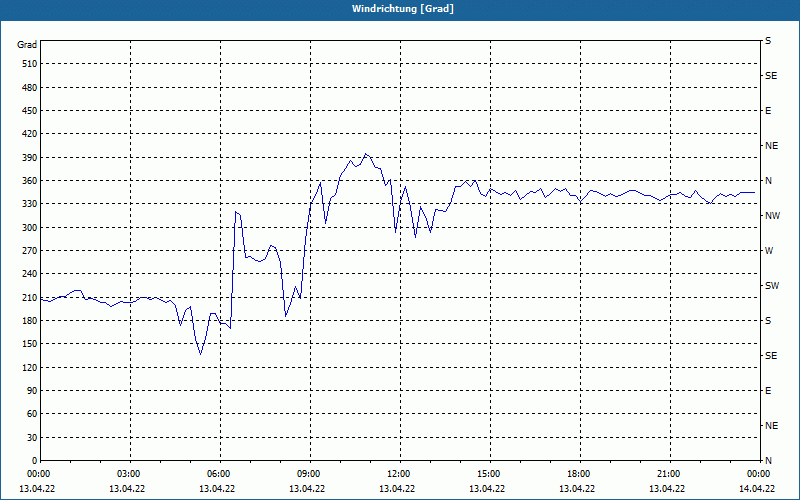
Task: Click the chart title "Windrichtung [Grad]"
Action: tap(403, 9)
